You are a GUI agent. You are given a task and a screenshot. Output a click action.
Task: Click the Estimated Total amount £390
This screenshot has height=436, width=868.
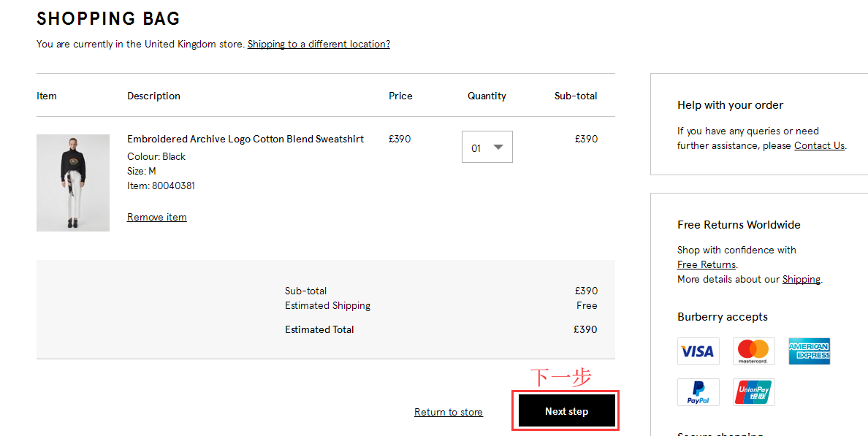(585, 329)
